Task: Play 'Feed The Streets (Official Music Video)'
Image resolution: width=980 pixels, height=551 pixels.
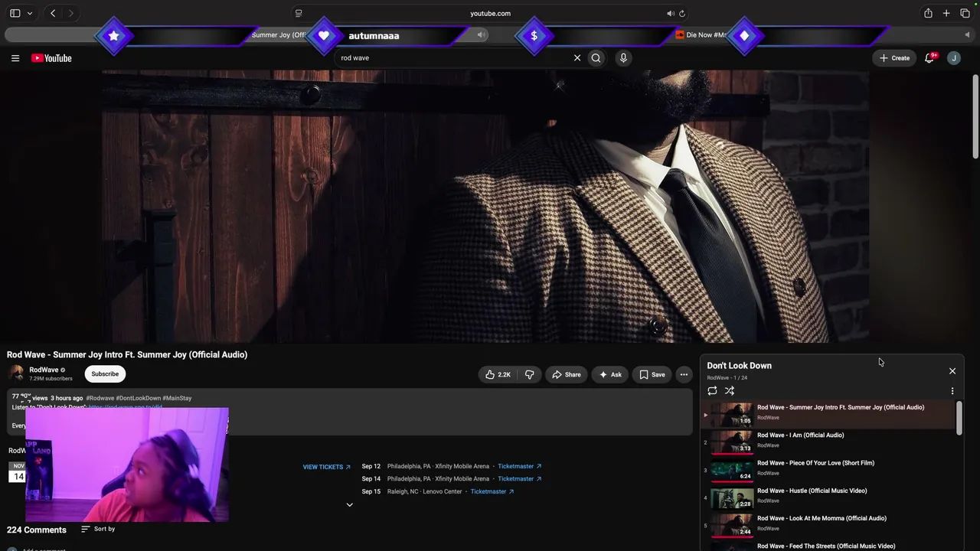Action: 826,546
